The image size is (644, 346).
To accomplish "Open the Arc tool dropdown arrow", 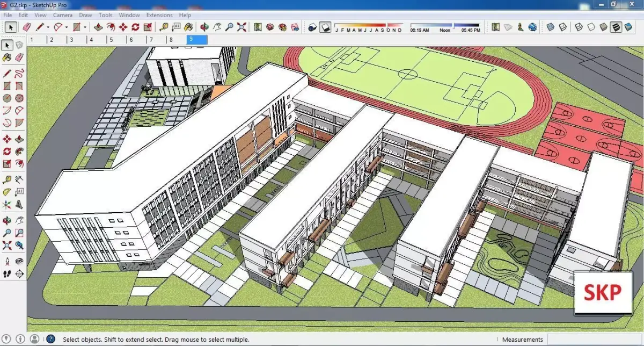I will (x=67, y=27).
